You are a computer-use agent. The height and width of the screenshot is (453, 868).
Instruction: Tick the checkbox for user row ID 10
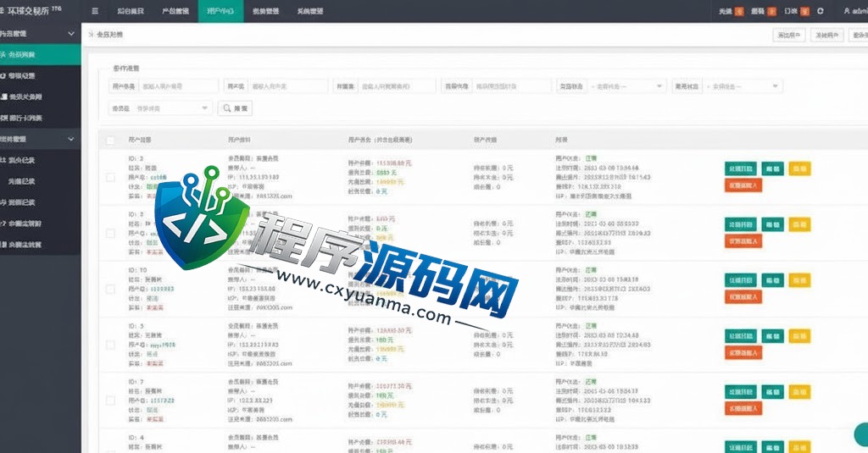(x=110, y=290)
